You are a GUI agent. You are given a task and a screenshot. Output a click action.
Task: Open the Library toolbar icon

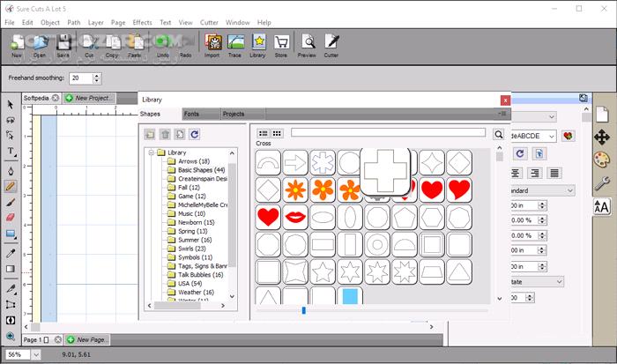(258, 46)
